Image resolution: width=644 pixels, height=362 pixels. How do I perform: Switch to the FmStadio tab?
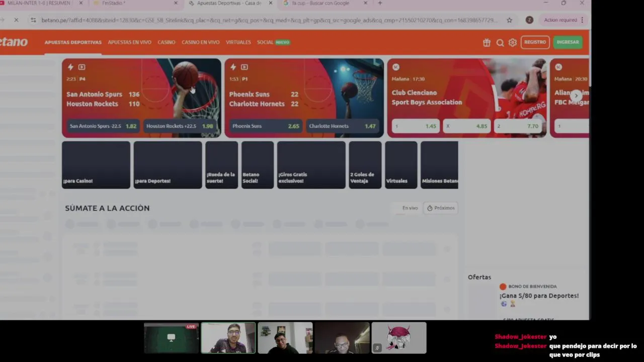(114, 3)
